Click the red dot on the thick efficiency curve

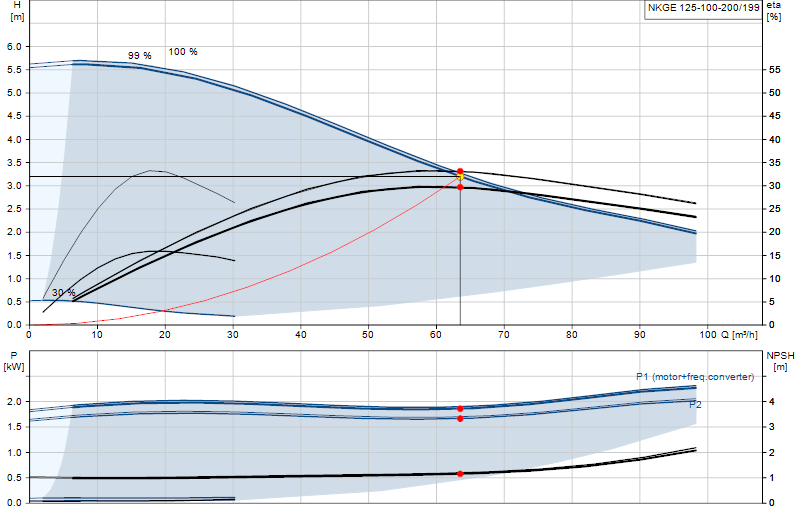[x=460, y=187]
